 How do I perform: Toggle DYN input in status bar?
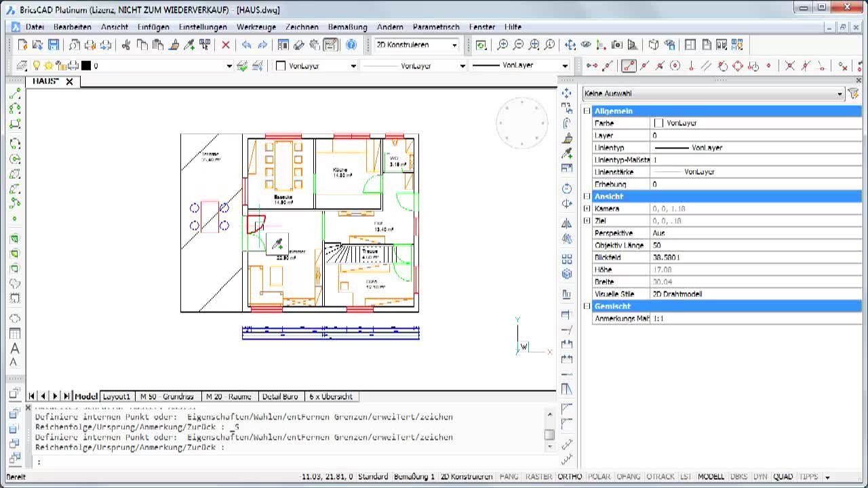coord(760,476)
